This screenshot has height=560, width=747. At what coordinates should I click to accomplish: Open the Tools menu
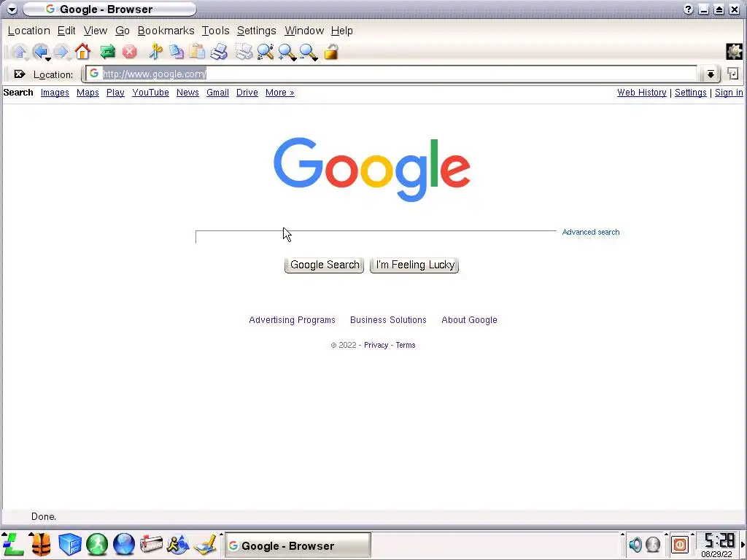[x=215, y=31]
